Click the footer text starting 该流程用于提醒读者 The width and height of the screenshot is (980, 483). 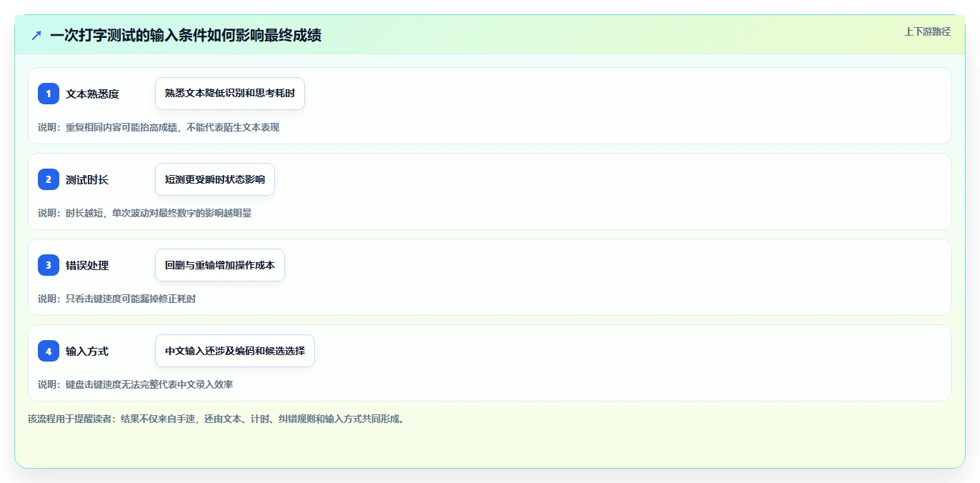coord(216,419)
